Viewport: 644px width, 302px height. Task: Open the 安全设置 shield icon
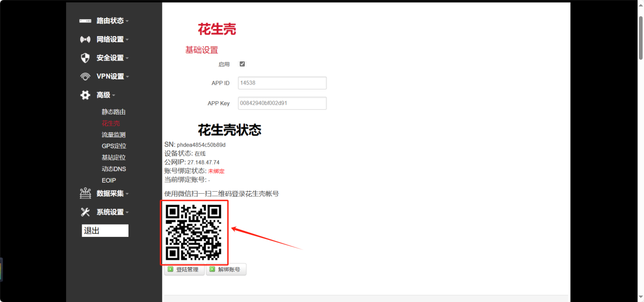pos(84,57)
